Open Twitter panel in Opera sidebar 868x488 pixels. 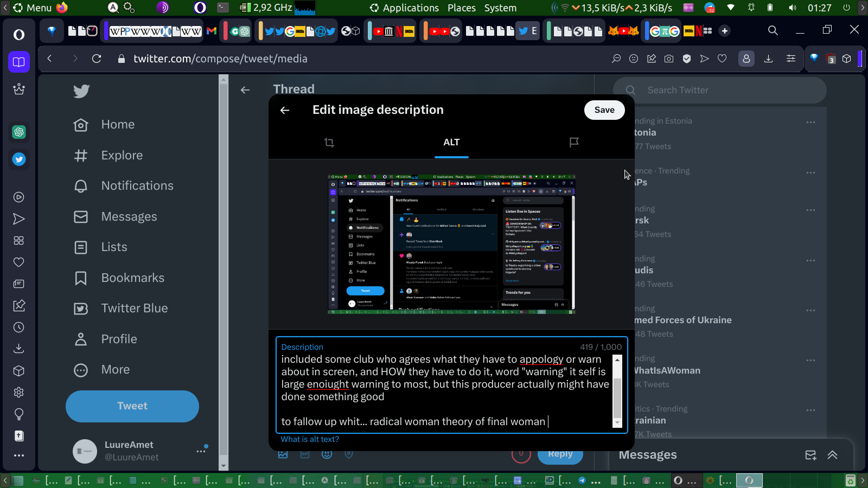click(x=19, y=159)
